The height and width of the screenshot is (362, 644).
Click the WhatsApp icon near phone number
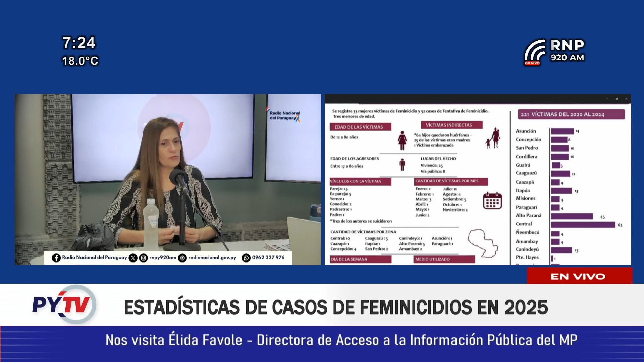point(246,258)
